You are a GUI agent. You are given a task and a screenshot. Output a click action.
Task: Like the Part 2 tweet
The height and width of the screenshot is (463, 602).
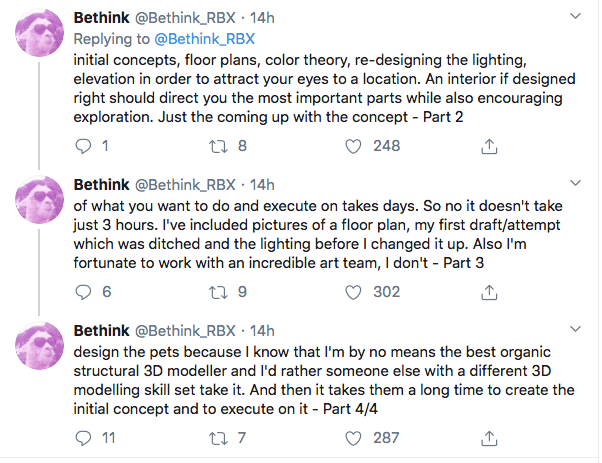[x=353, y=146]
